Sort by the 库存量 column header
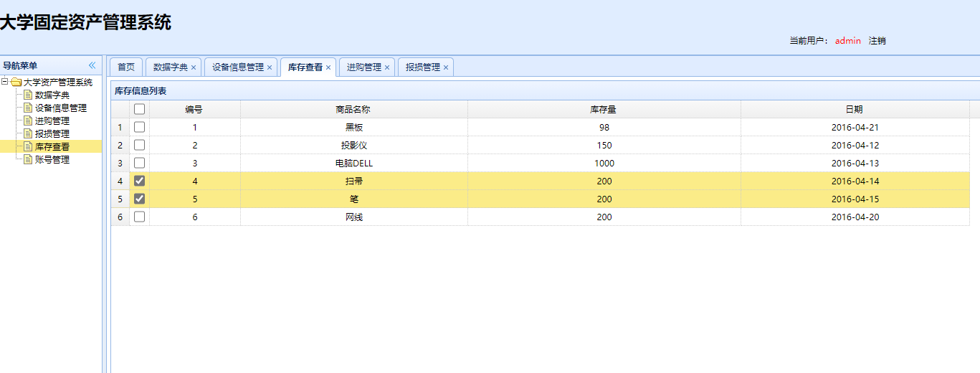Image resolution: width=980 pixels, height=373 pixels. 604,109
